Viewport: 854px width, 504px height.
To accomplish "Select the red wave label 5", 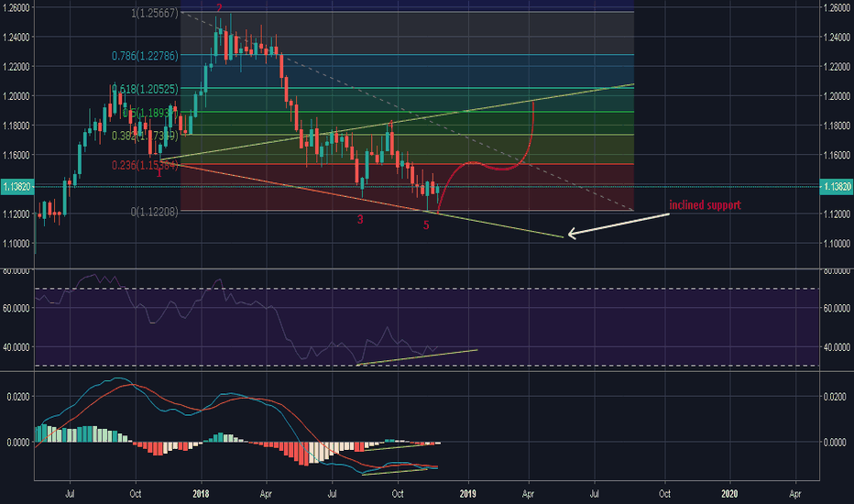I will [426, 225].
